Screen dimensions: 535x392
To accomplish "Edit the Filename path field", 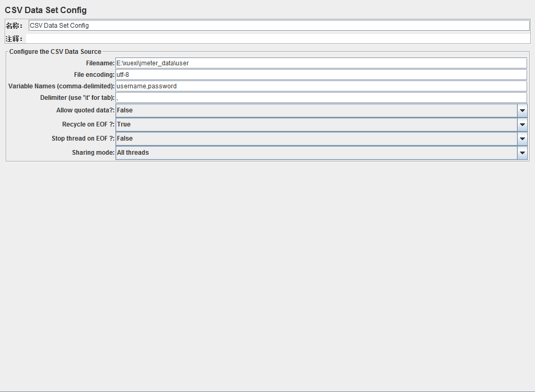I will (321, 63).
